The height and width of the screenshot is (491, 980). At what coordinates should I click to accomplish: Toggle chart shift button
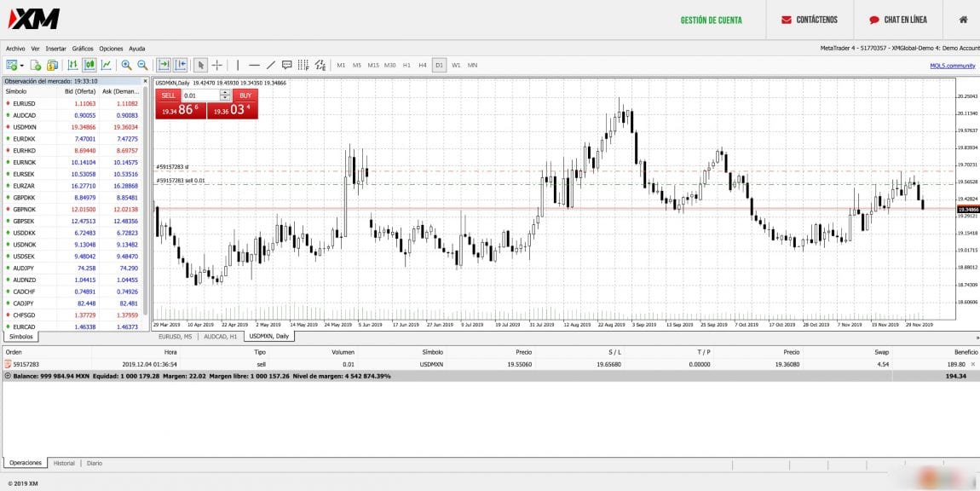pos(180,65)
